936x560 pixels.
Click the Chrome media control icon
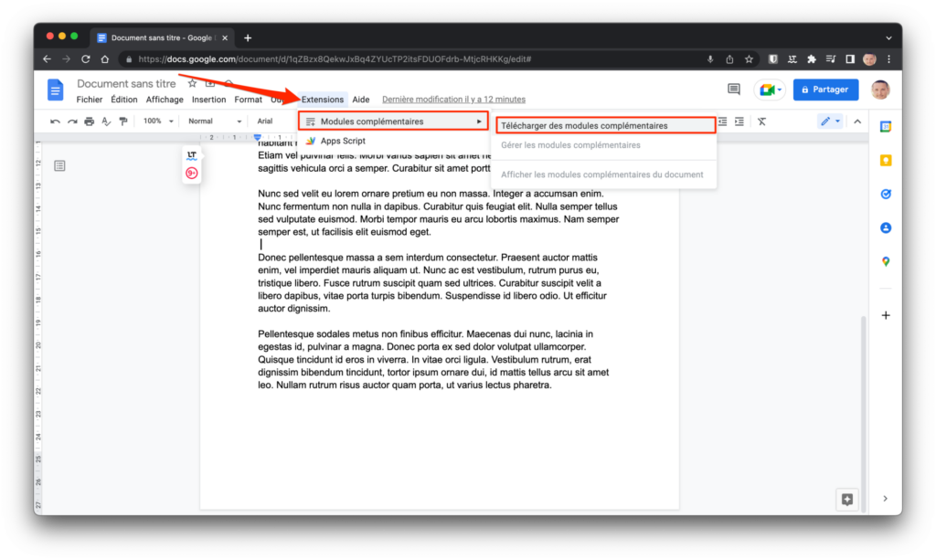830,59
